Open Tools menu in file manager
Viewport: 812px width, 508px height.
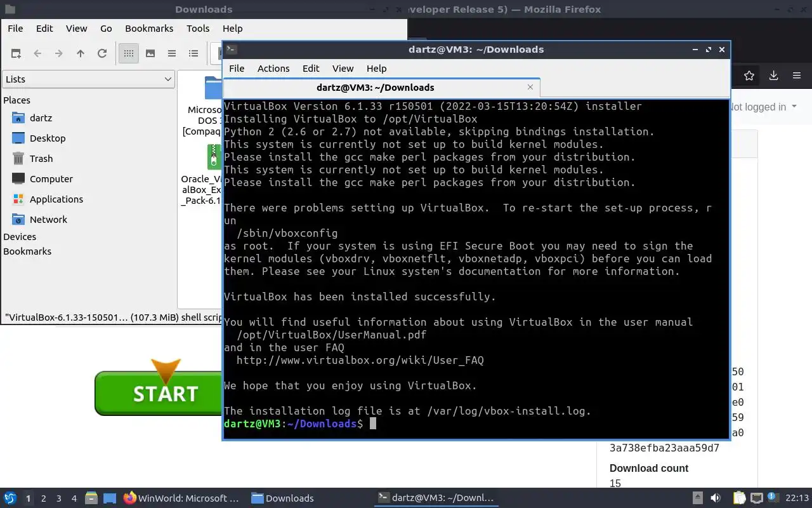point(198,28)
